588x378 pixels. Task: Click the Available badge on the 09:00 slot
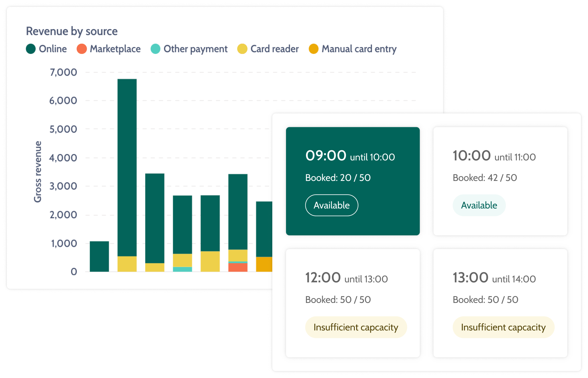pyautogui.click(x=331, y=205)
